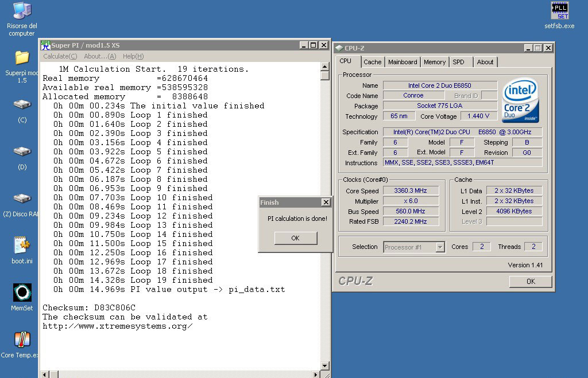Image resolution: width=588 pixels, height=378 pixels.
Task: Maximize the Super PI window
Action: coord(314,45)
